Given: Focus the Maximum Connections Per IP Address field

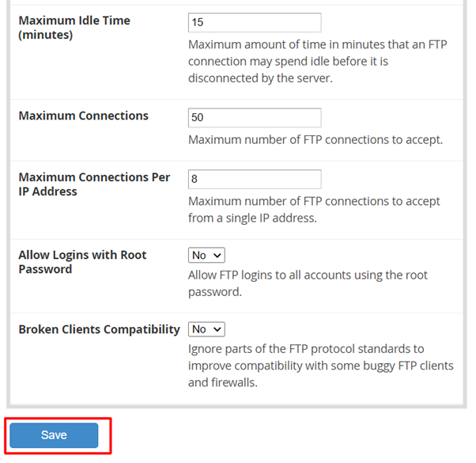Looking at the screenshot, I should tap(255, 179).
